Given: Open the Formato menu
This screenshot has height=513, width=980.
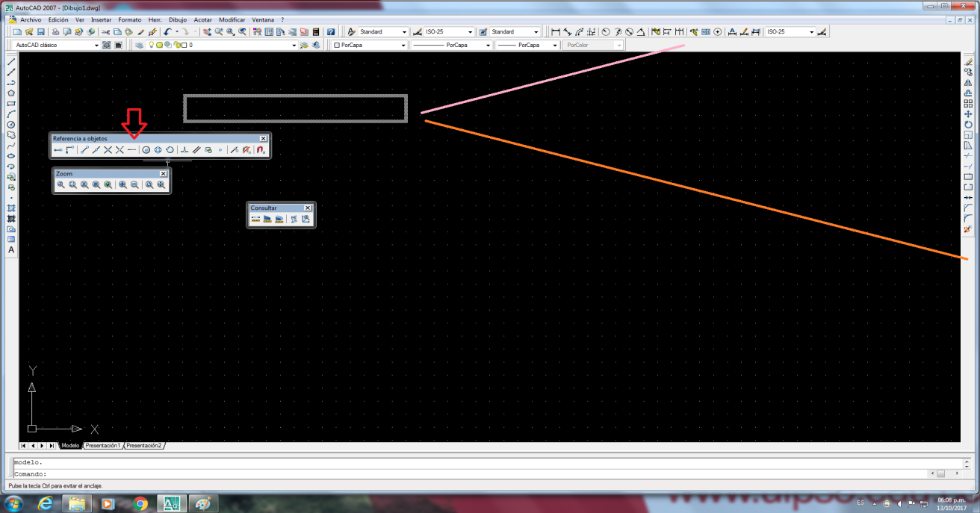Looking at the screenshot, I should [129, 19].
